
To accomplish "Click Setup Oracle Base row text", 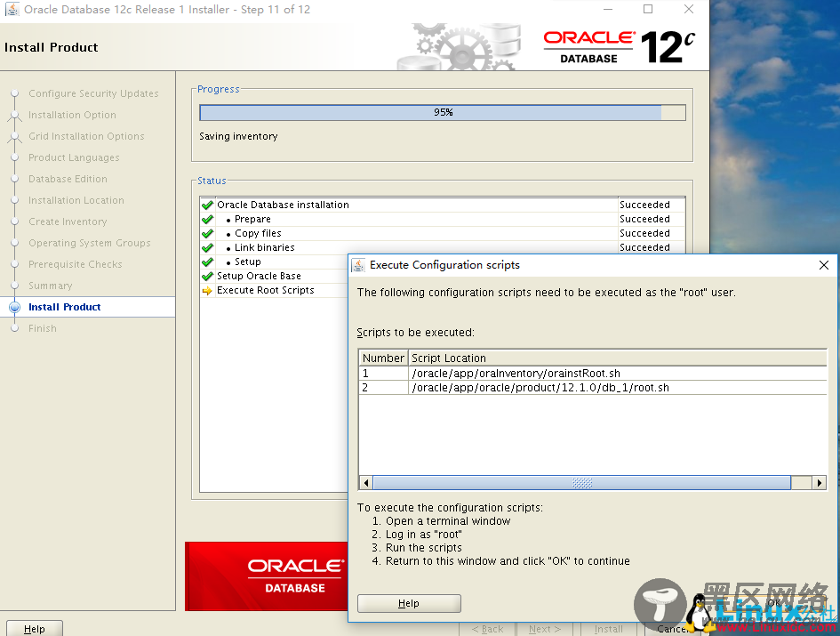I will click(x=259, y=276).
